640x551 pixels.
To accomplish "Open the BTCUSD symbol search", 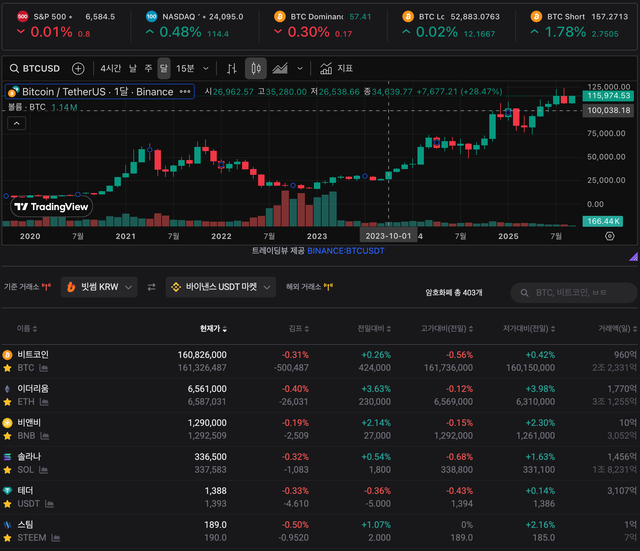I will click(x=35, y=69).
